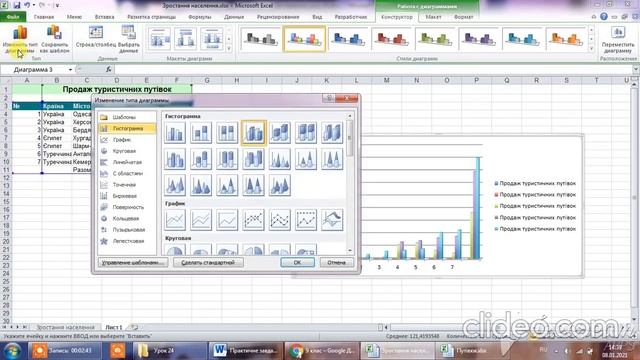Select Точечная category in dialog
The height and width of the screenshot is (360, 640).
(x=127, y=184)
